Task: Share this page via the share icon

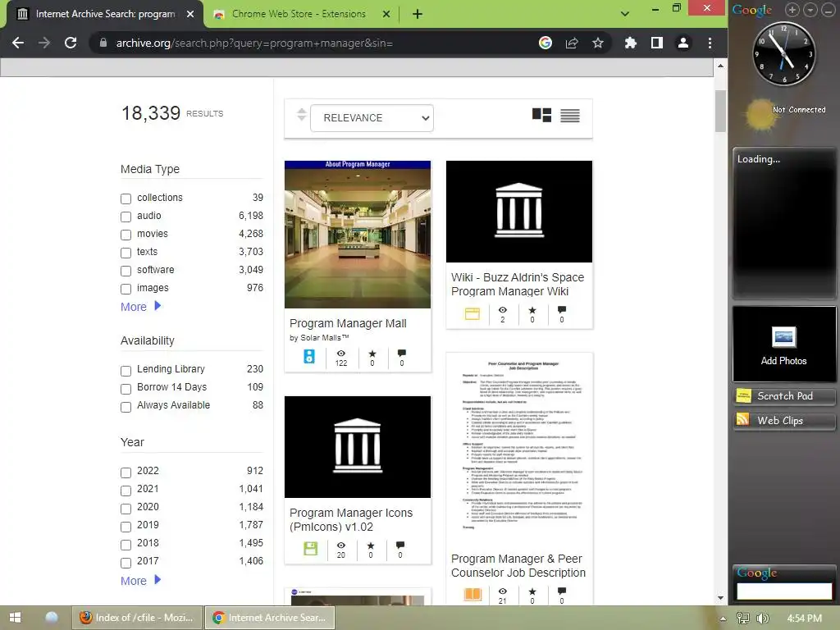Action: point(572,43)
